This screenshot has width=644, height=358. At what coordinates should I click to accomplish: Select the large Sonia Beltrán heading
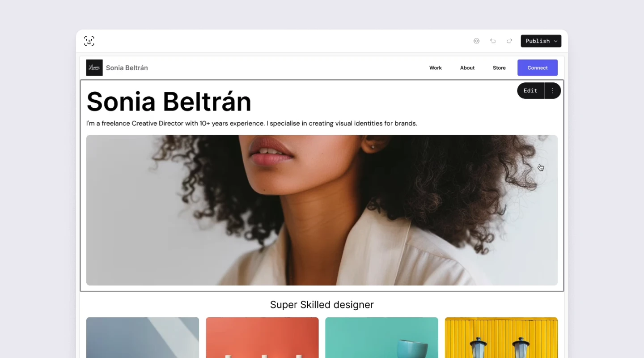[x=169, y=102]
